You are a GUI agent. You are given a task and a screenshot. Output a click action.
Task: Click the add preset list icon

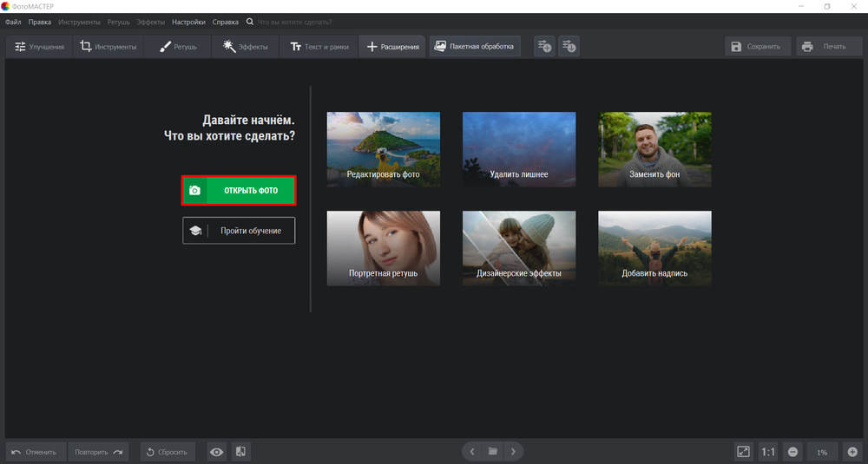click(x=544, y=47)
